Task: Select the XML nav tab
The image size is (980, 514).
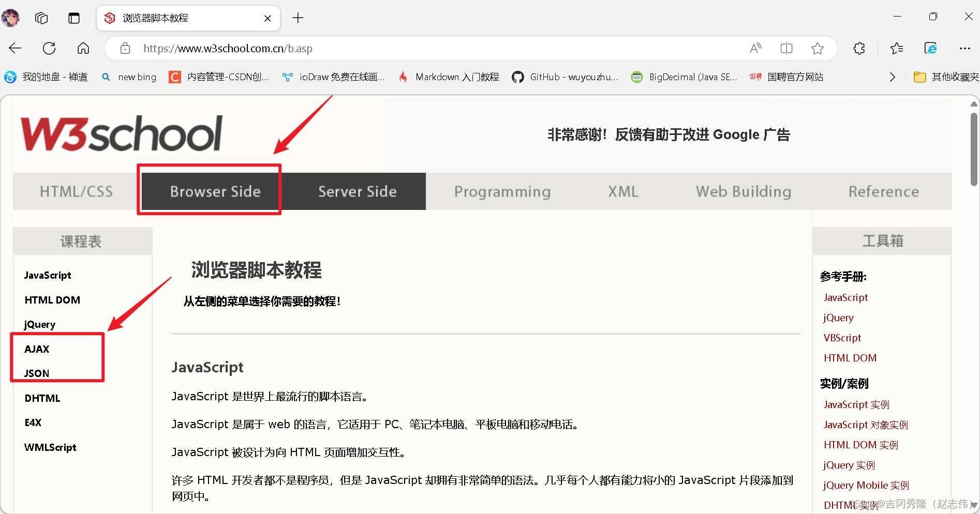Action: tap(623, 191)
